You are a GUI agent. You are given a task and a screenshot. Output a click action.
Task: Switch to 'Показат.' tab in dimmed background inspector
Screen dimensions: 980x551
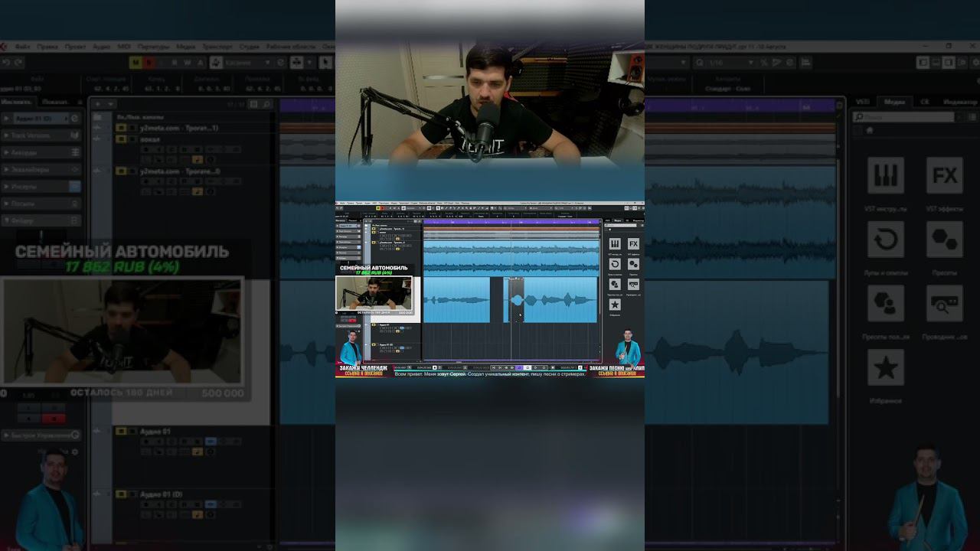[56, 102]
